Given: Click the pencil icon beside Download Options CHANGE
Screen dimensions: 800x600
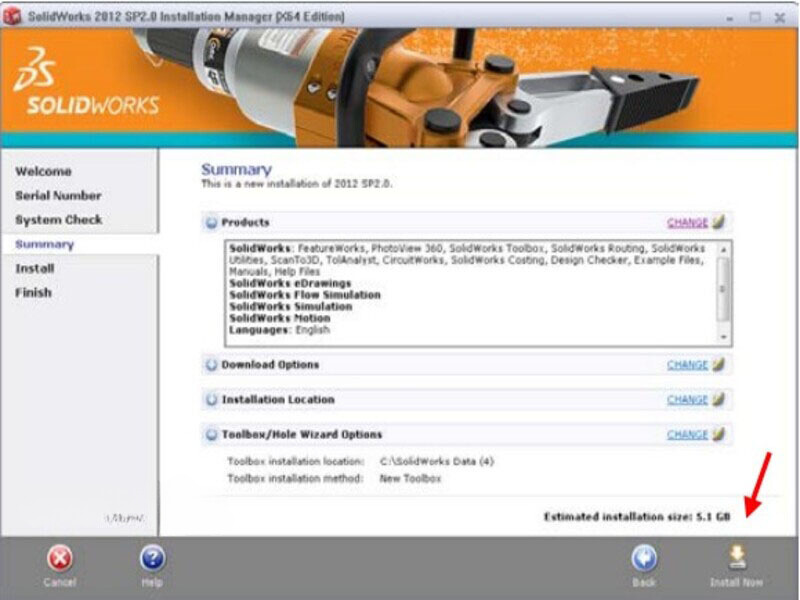Looking at the screenshot, I should [718, 364].
